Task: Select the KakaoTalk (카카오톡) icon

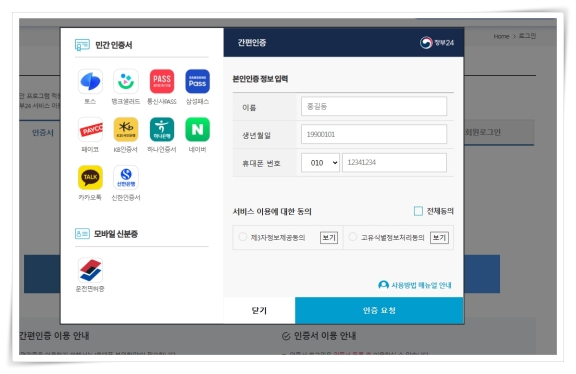Action: (x=90, y=177)
